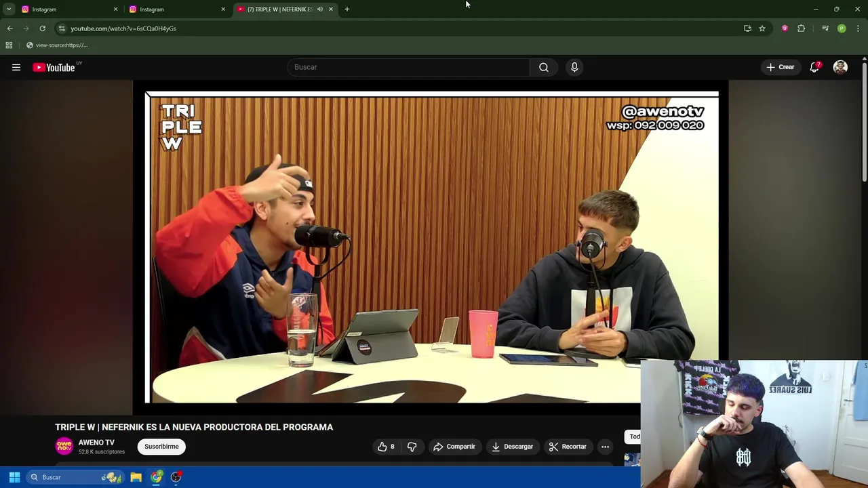The width and height of the screenshot is (868, 488).
Task: Open the Windows Start menu
Action: 14,477
